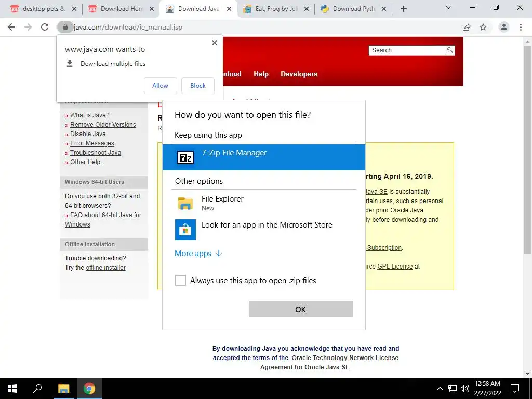Click the Microsoft Store bag icon
The image size is (532, 399).
tap(185, 230)
